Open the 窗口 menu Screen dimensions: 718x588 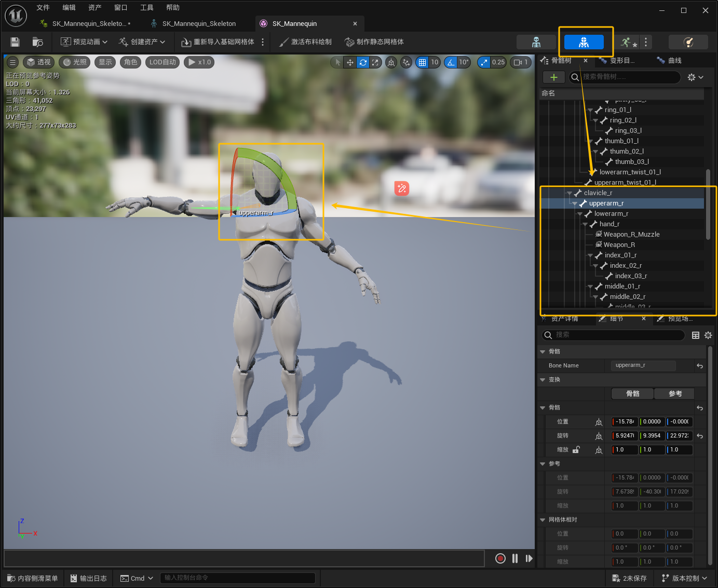coord(120,8)
